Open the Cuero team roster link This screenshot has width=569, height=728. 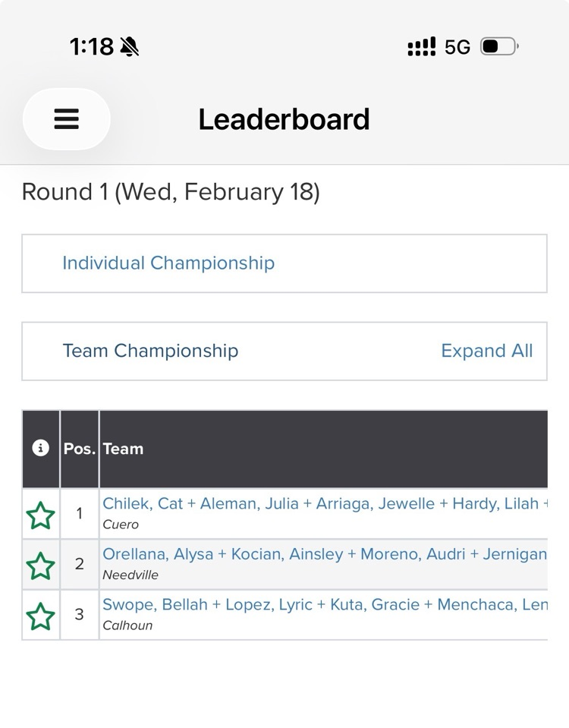click(x=325, y=504)
